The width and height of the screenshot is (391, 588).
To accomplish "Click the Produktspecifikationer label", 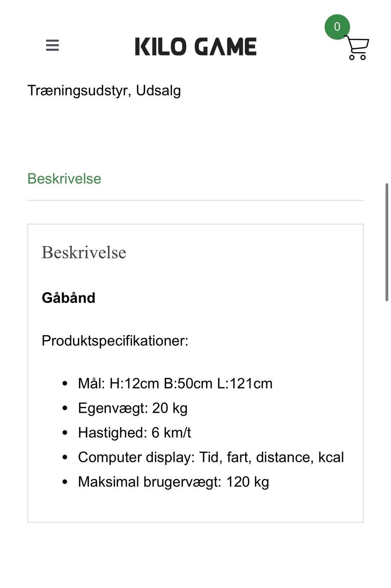I will (x=115, y=341).
